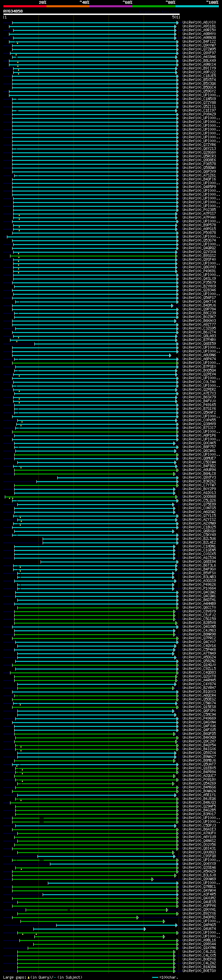Click entry UniRef100_Q6EE84

[x=199, y=562]
